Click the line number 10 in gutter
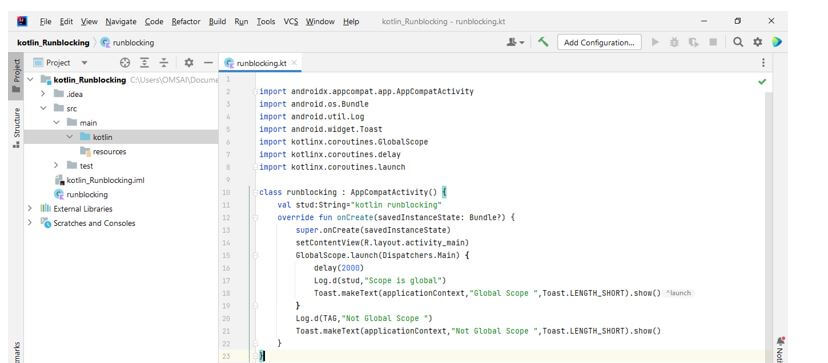The height and width of the screenshot is (363, 828). coord(226,192)
